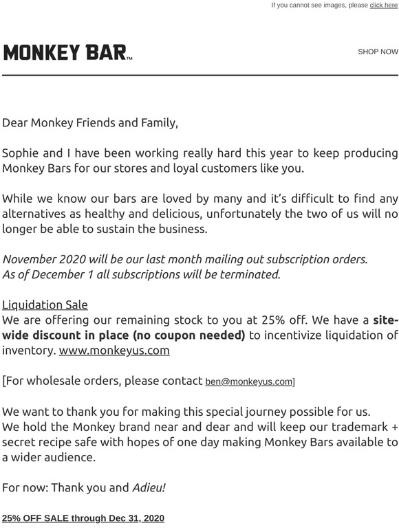
Task: Click the "We are offering our remaining stock" sentence
Action: 155,320
